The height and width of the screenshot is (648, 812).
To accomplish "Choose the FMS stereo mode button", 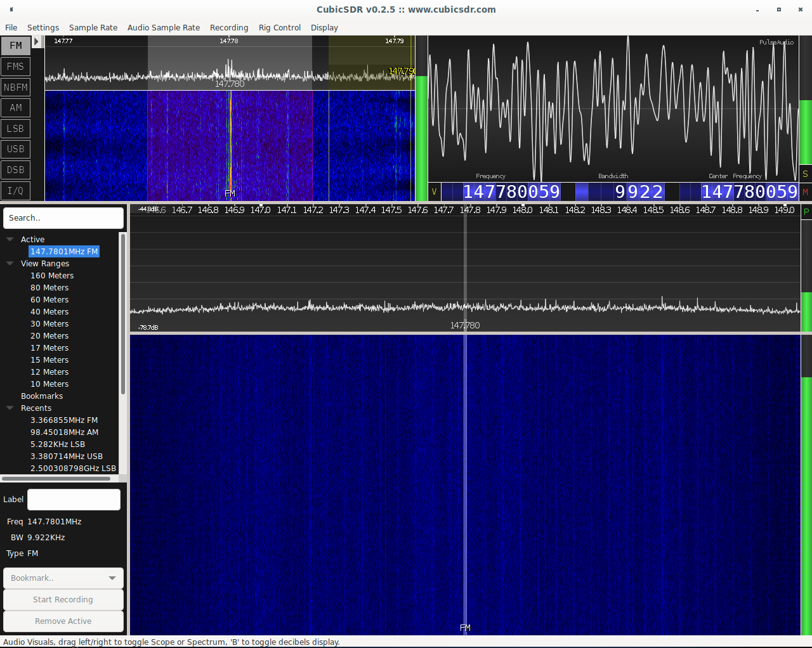I will pyautogui.click(x=16, y=67).
